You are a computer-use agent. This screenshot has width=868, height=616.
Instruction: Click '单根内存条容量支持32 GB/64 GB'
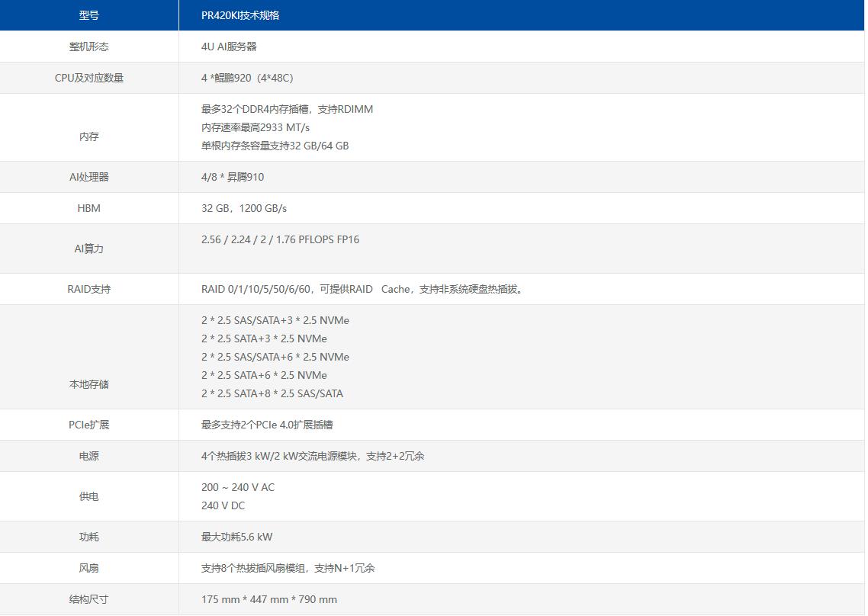pos(275,146)
